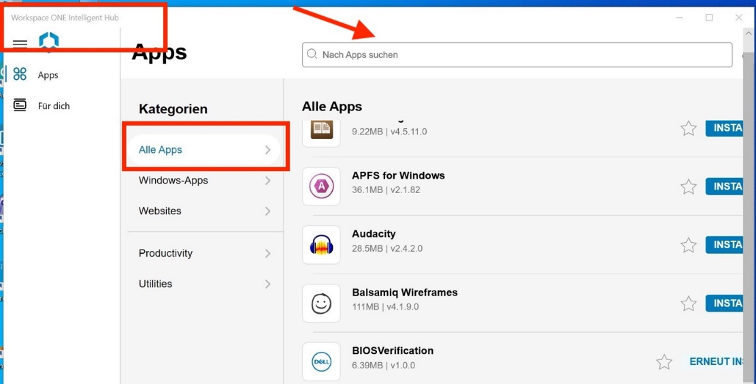Click the search magnifier icon
This screenshot has width=756, height=385.
coord(312,54)
